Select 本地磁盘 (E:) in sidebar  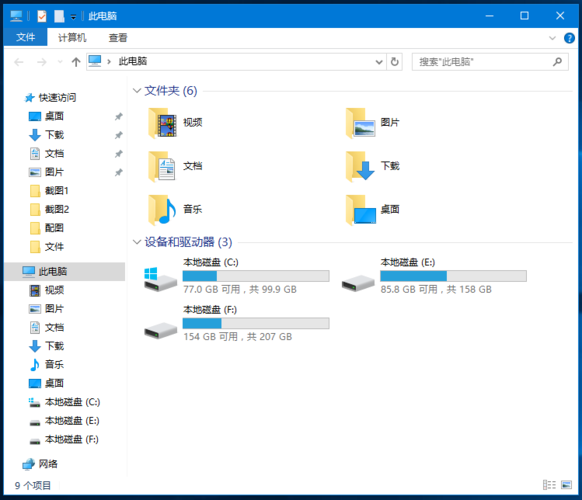(x=65, y=421)
